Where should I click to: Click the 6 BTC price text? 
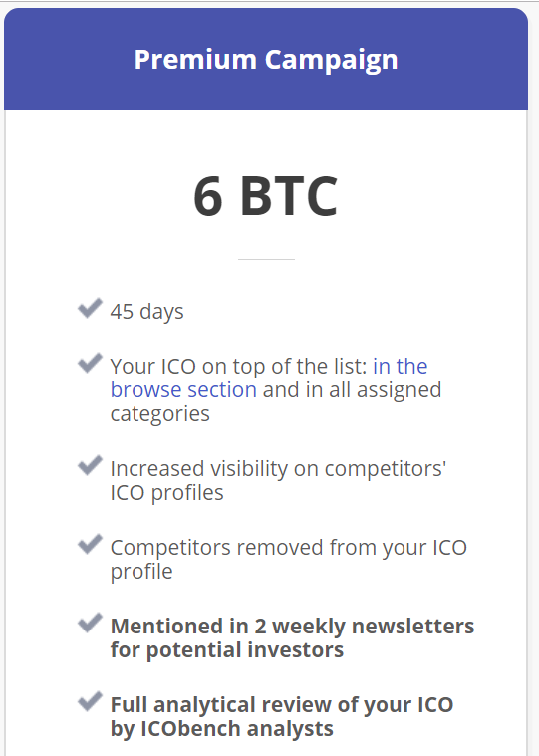[266, 196]
